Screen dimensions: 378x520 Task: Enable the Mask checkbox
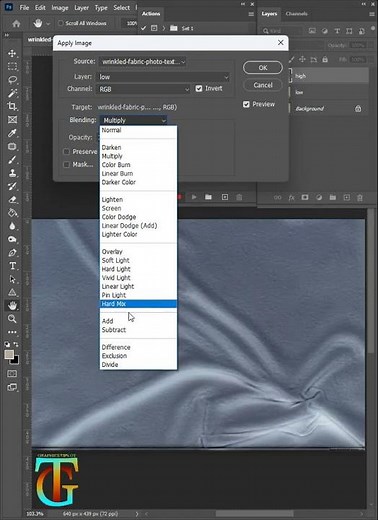click(x=66, y=164)
